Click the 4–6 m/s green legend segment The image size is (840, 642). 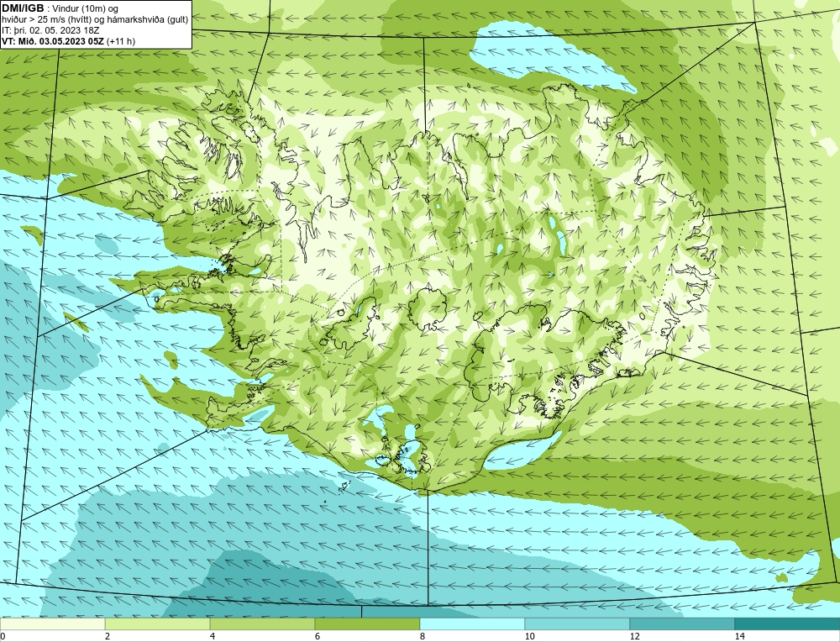262,624
